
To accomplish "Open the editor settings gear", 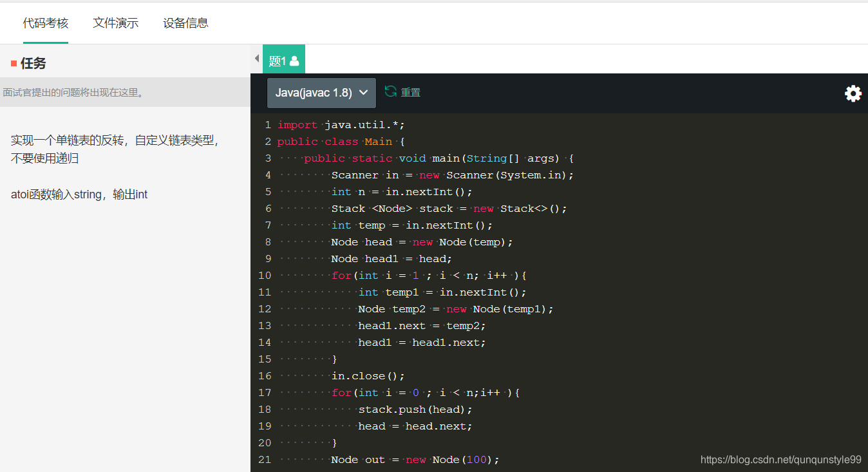I will [x=853, y=93].
